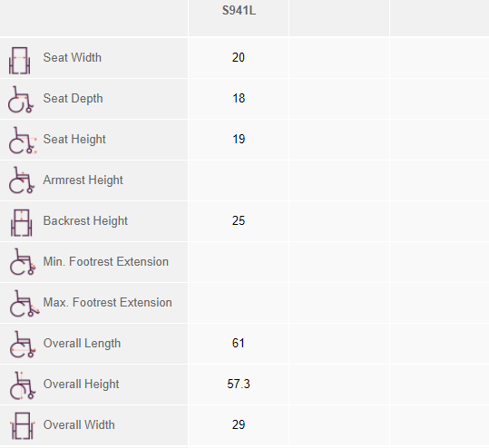Click the Max. Footrest Extension label
The height and width of the screenshot is (448, 489).
[108, 303]
